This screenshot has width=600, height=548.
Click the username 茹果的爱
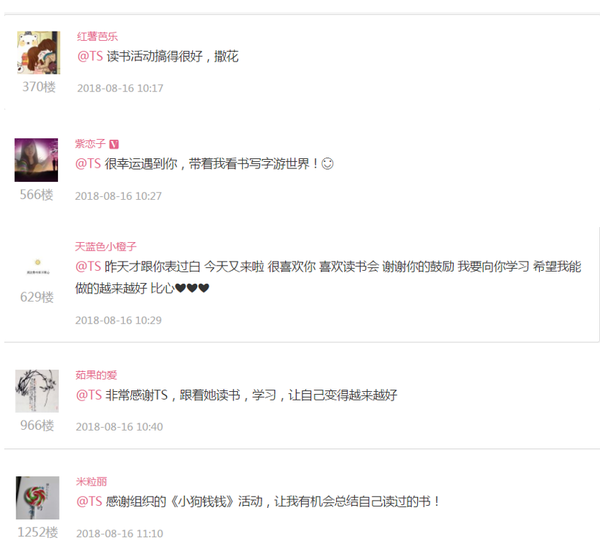[x=96, y=375]
